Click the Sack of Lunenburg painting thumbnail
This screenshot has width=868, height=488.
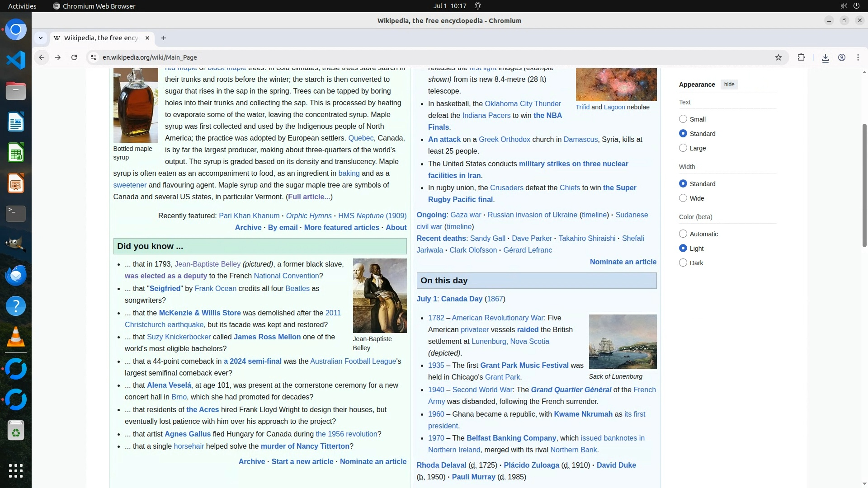[623, 342]
